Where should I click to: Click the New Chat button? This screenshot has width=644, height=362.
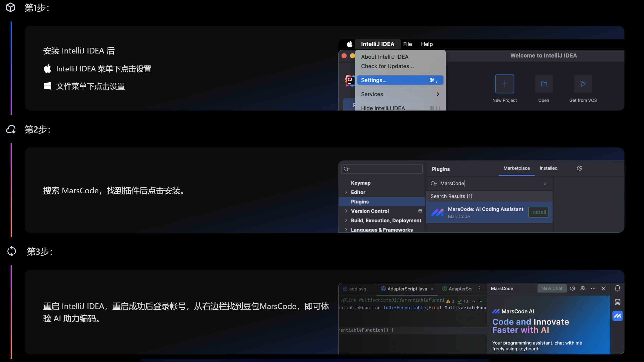pyautogui.click(x=552, y=288)
